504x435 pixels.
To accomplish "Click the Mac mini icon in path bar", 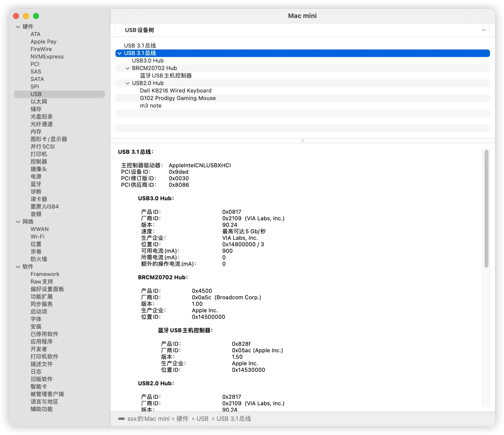I will point(121,418).
